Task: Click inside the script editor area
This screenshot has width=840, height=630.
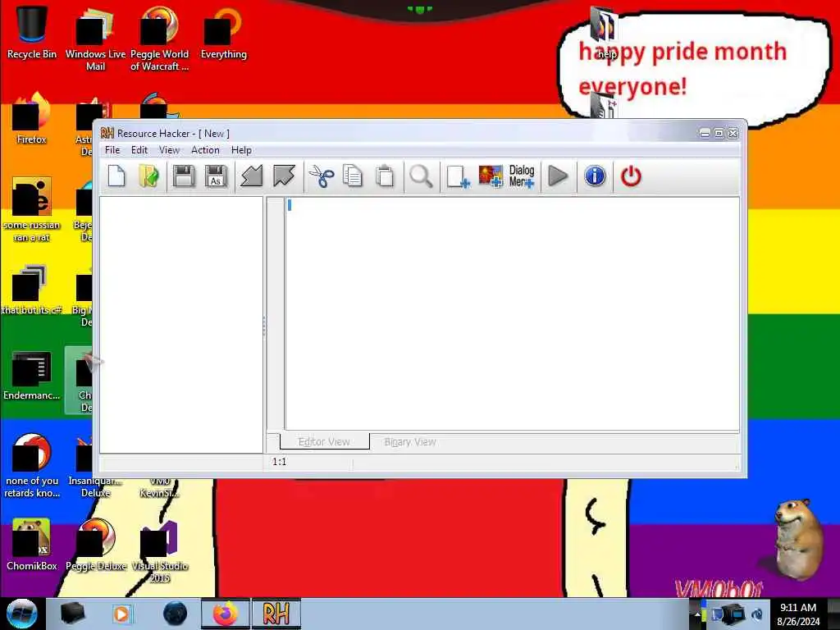Action: click(x=512, y=313)
